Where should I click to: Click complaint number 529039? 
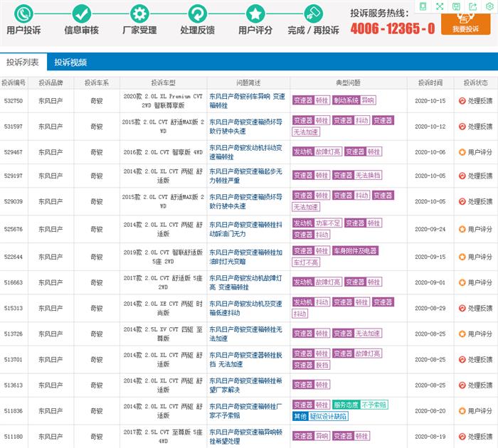[14, 201]
